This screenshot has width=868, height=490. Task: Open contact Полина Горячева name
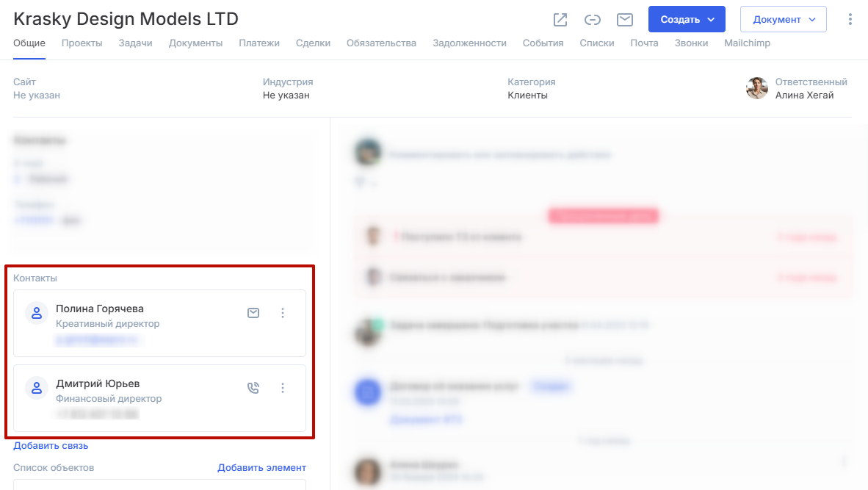pos(100,309)
